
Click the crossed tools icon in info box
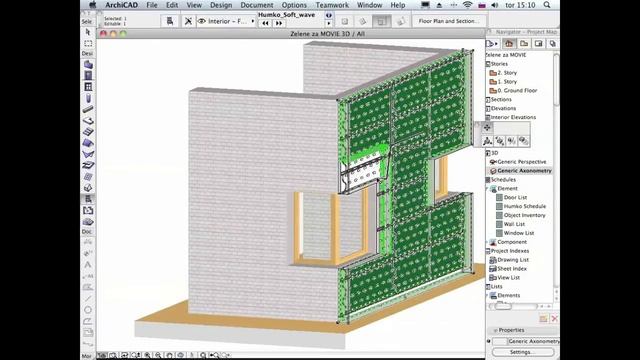pyautogui.click(x=188, y=21)
